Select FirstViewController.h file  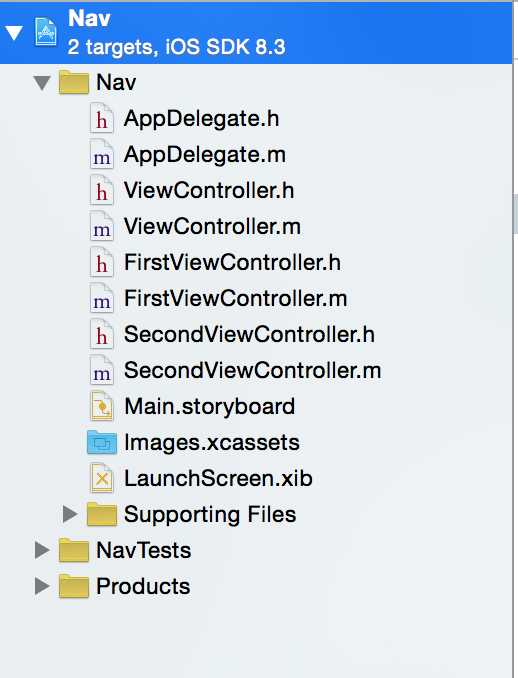coord(232,262)
